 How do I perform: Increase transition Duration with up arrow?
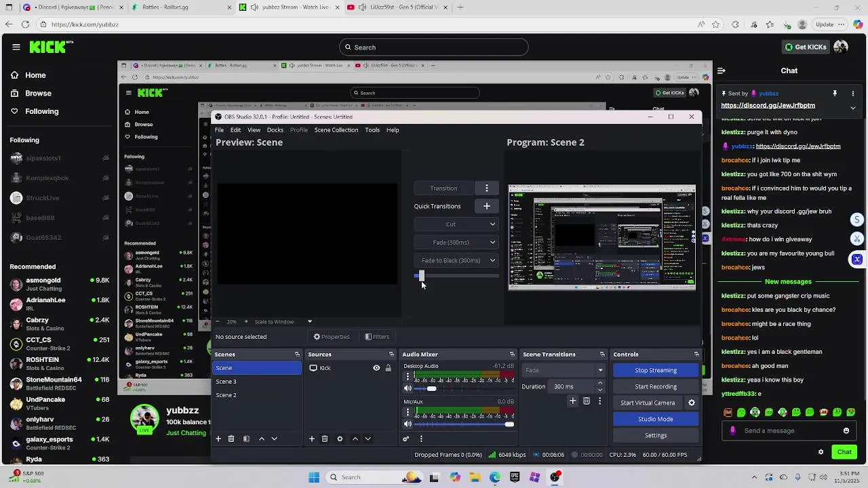600,383
